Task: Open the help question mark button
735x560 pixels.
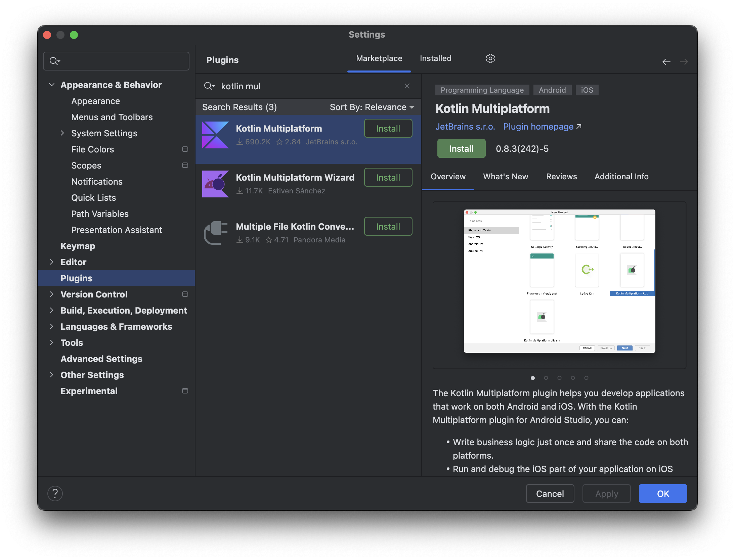Action: 55,494
